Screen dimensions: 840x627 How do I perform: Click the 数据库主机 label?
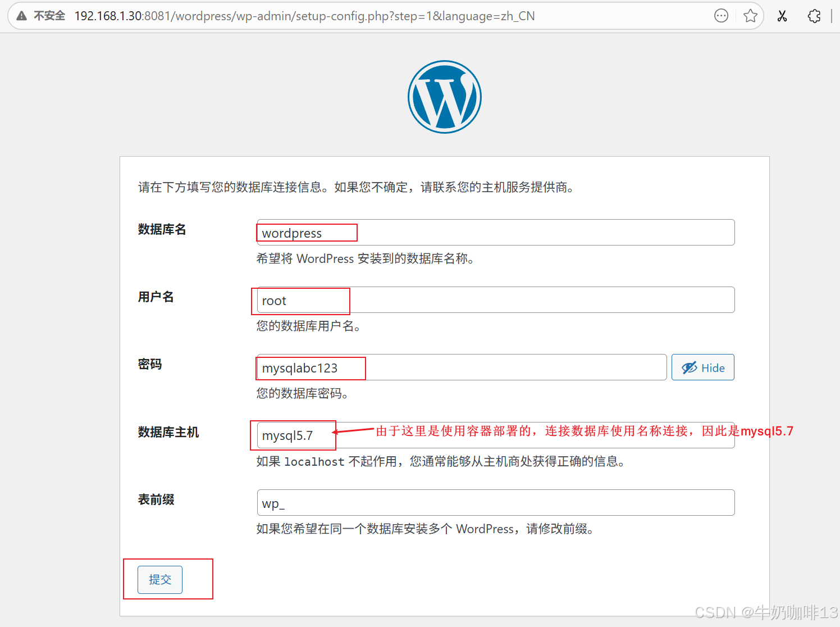click(168, 432)
